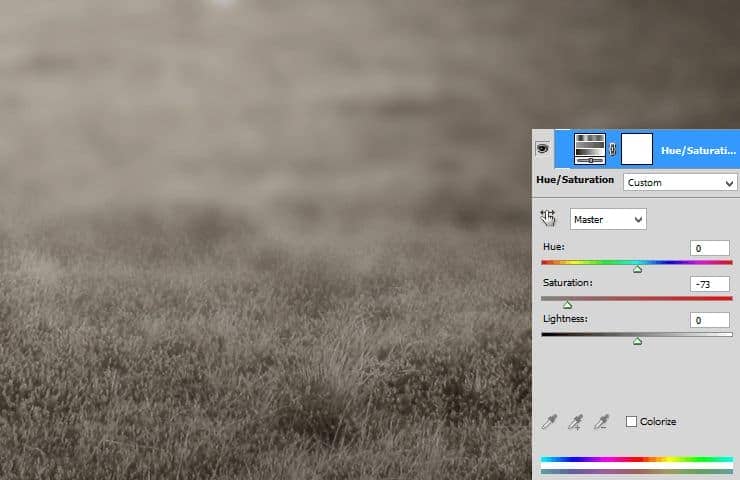
Task: Click the upper rainbow color bar
Action: [x=637, y=459]
